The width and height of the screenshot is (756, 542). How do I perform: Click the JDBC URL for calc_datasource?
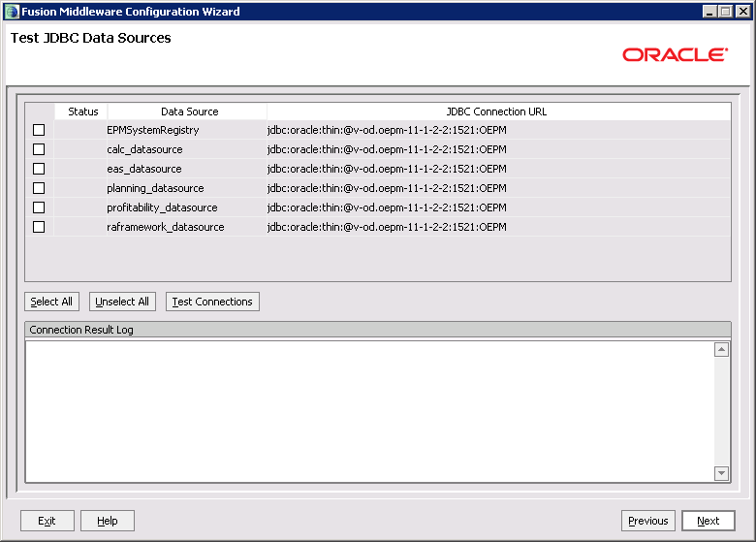(387, 149)
